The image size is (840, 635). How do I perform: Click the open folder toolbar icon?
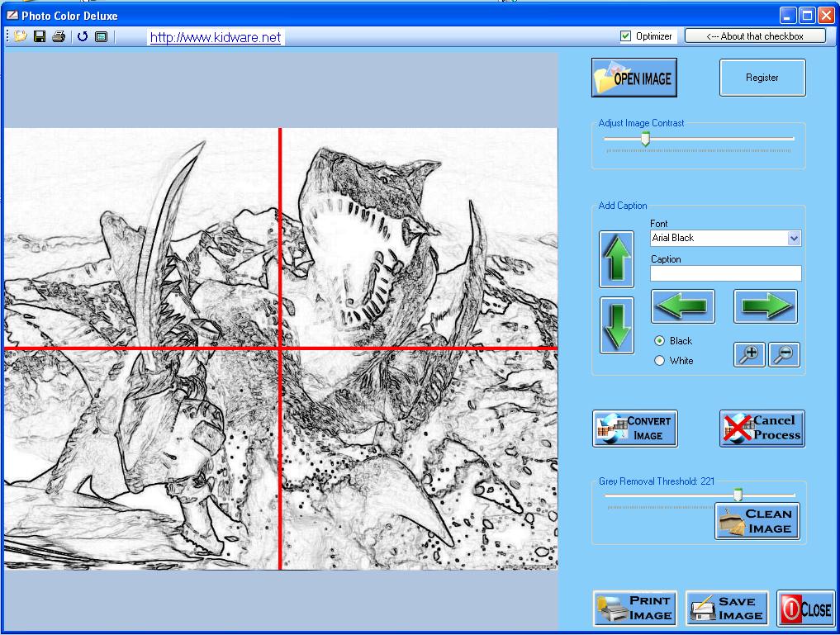click(x=21, y=36)
